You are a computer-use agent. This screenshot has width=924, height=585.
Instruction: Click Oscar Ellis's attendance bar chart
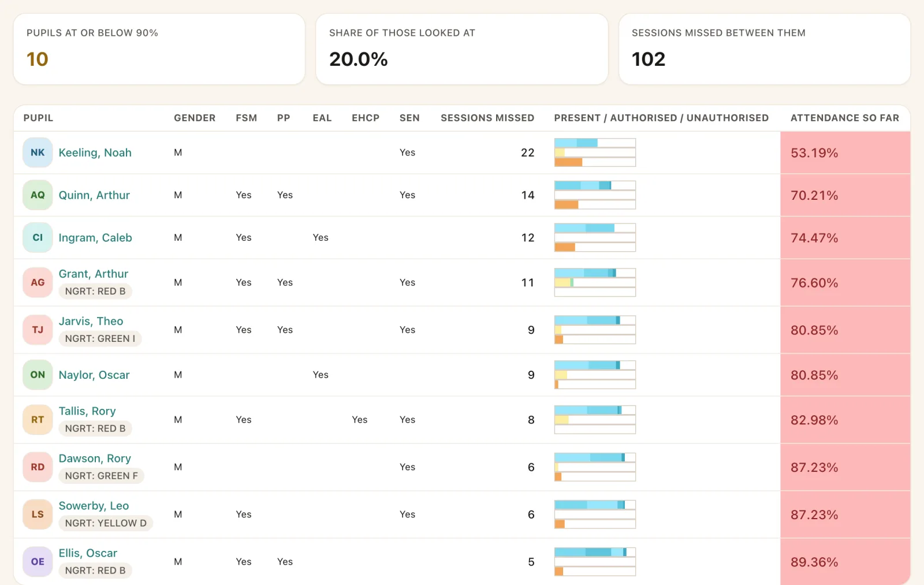click(595, 562)
